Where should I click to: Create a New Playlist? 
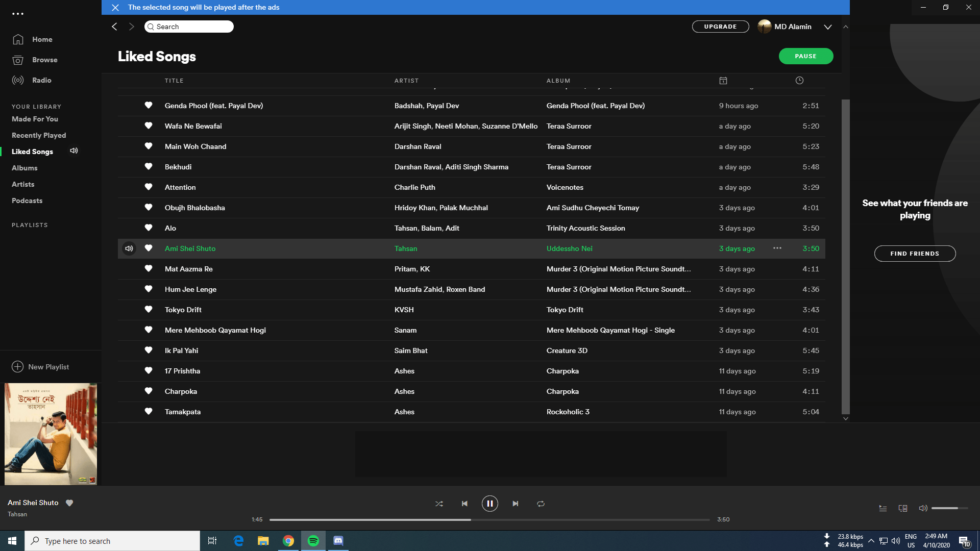tap(40, 367)
